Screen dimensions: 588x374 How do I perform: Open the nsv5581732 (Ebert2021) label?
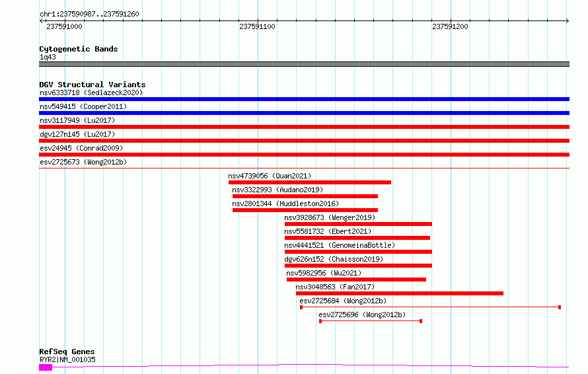(328, 231)
